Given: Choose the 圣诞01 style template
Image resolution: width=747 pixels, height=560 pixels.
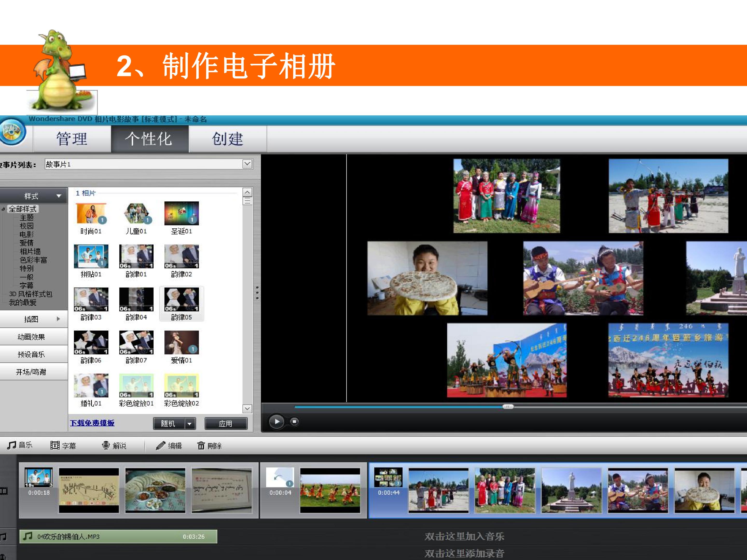Looking at the screenshot, I should [182, 218].
